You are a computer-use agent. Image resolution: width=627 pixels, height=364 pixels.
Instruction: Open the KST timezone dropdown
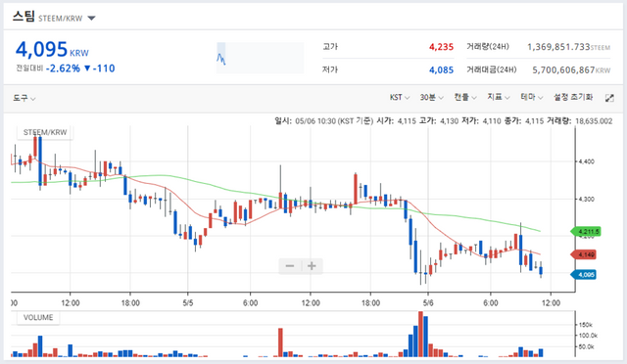(x=400, y=97)
